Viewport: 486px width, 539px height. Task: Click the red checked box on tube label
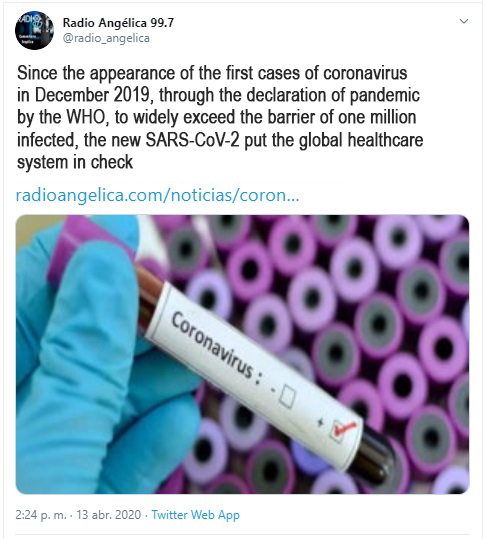[x=342, y=429]
